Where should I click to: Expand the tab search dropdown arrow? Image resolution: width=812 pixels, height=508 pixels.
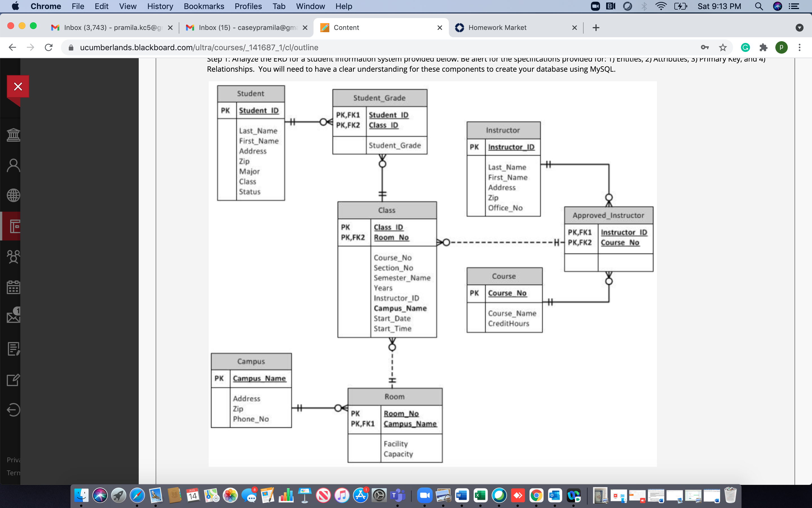click(x=800, y=28)
